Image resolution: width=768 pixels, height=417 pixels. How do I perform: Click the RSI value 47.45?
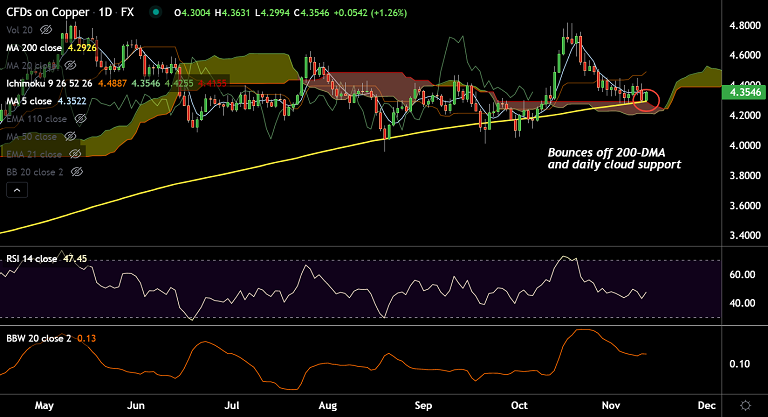coord(75,259)
